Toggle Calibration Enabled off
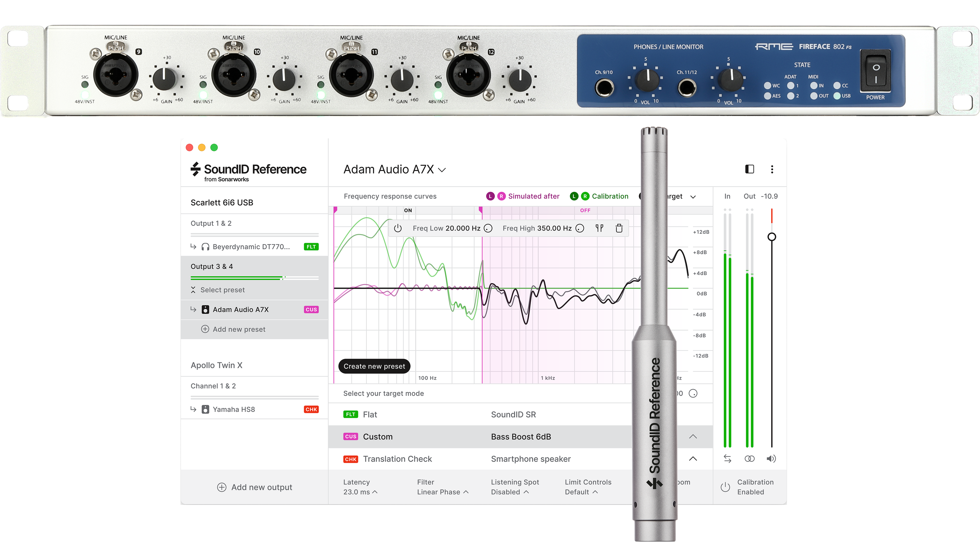Viewport: 980px width, 547px height. [725, 487]
